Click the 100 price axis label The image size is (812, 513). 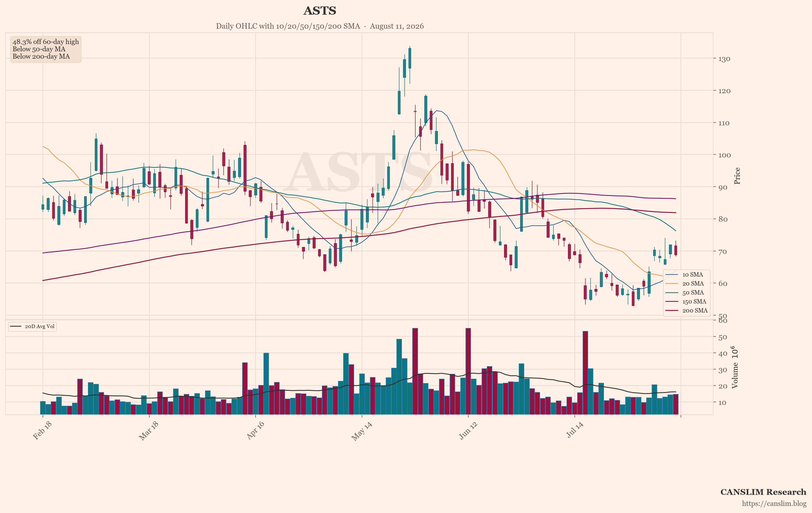724,155
